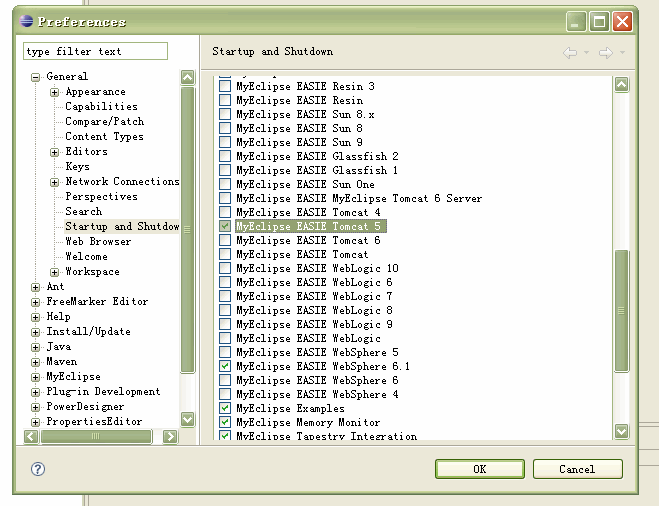Click the Eclipse icon in title bar

pos(26,21)
